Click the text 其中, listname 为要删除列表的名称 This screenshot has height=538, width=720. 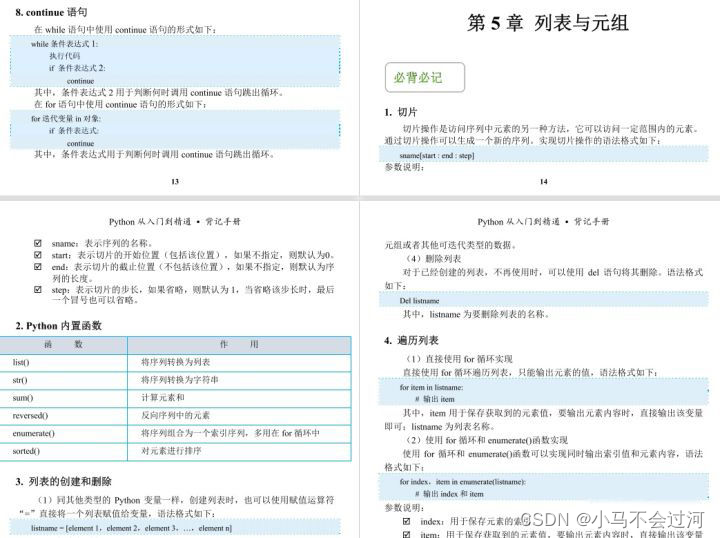click(x=476, y=314)
